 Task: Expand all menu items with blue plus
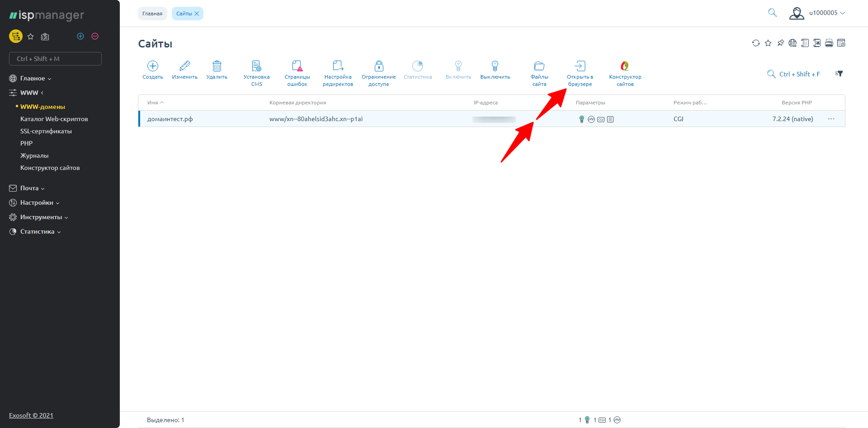click(x=80, y=36)
